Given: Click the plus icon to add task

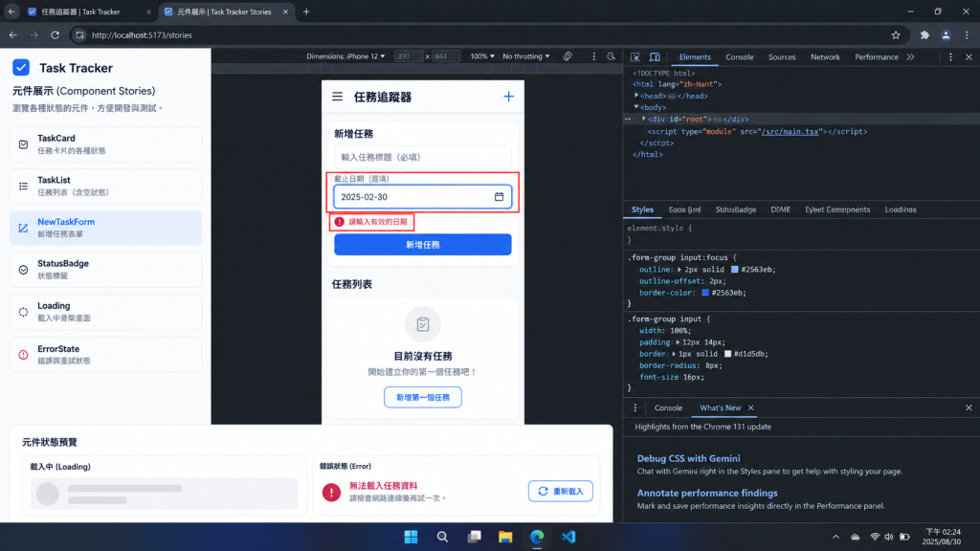Looking at the screenshot, I should [508, 97].
